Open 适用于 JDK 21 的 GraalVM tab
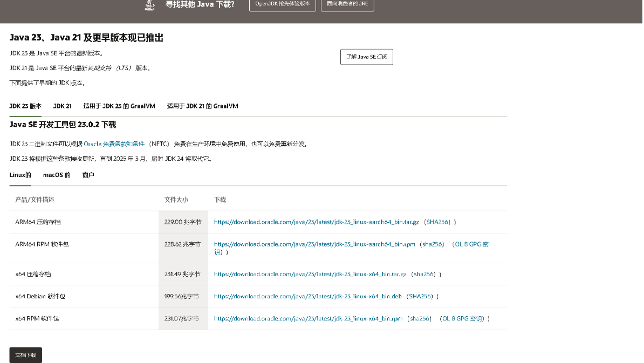 (202, 106)
